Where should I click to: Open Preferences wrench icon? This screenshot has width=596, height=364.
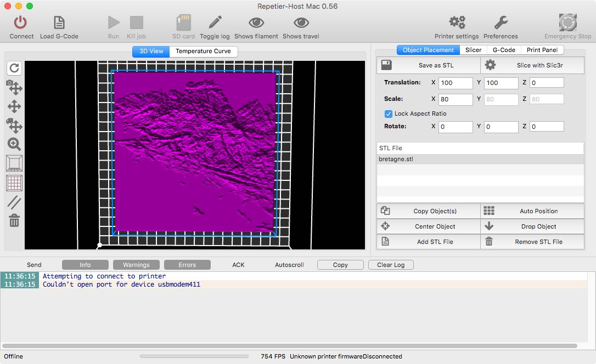coord(501,22)
